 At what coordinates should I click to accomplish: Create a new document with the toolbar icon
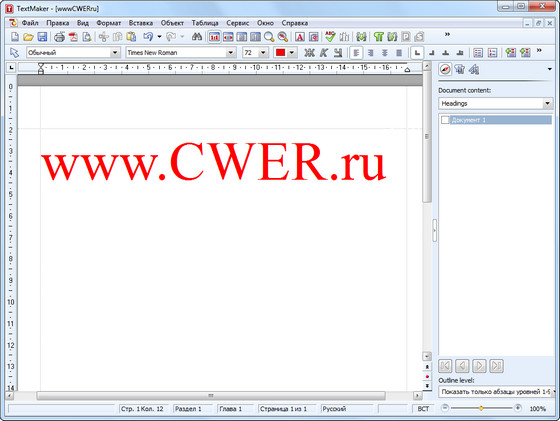click(x=15, y=37)
